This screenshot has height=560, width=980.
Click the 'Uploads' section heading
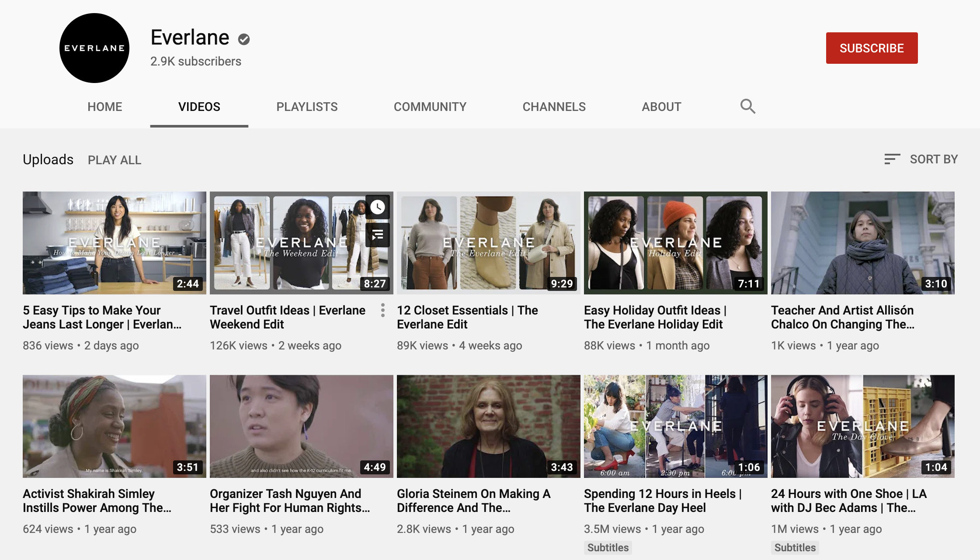pos(48,159)
